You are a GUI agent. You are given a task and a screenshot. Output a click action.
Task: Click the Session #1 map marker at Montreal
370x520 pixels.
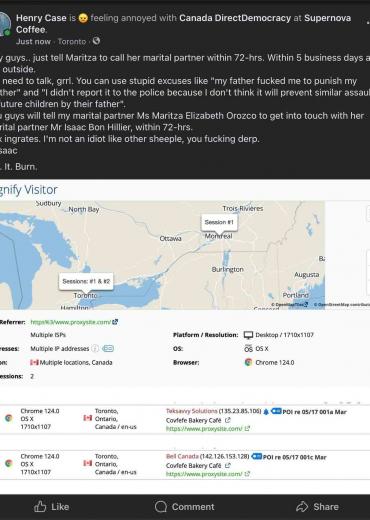pos(219,224)
